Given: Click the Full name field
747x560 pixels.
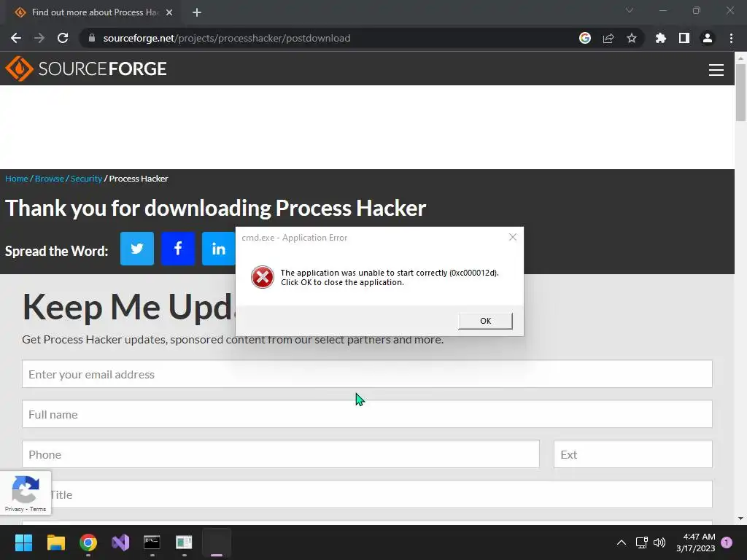Looking at the screenshot, I should tap(367, 414).
